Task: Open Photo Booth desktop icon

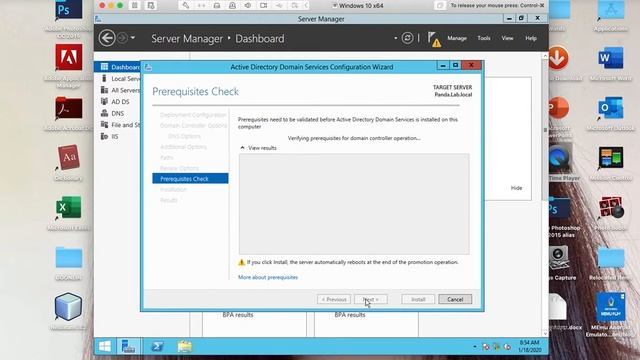Action: click(x=611, y=207)
